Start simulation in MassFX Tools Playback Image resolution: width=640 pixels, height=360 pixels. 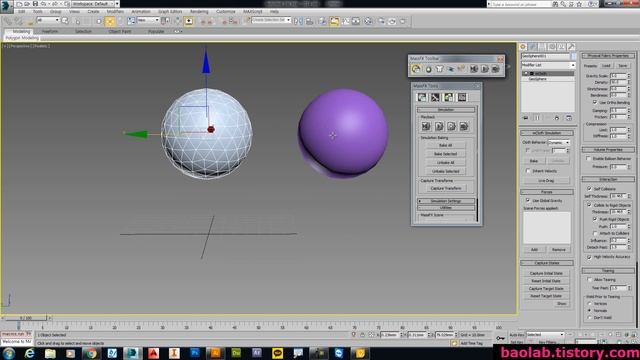point(439,126)
